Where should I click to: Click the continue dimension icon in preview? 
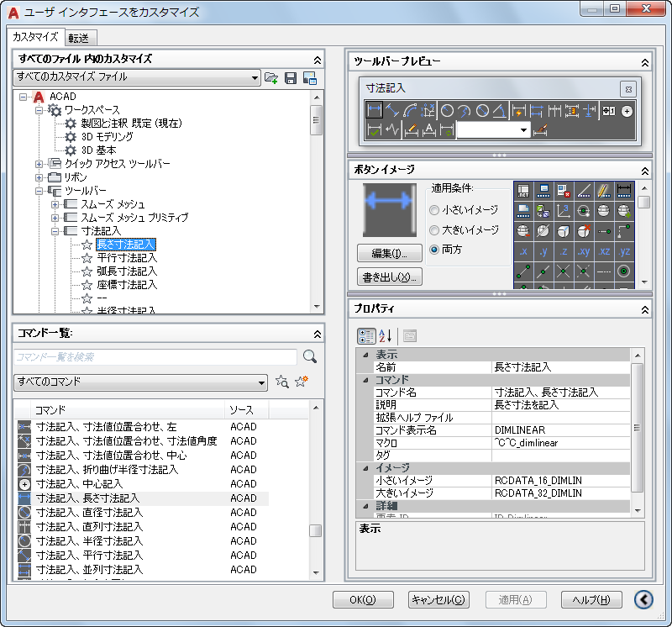pyautogui.click(x=554, y=112)
